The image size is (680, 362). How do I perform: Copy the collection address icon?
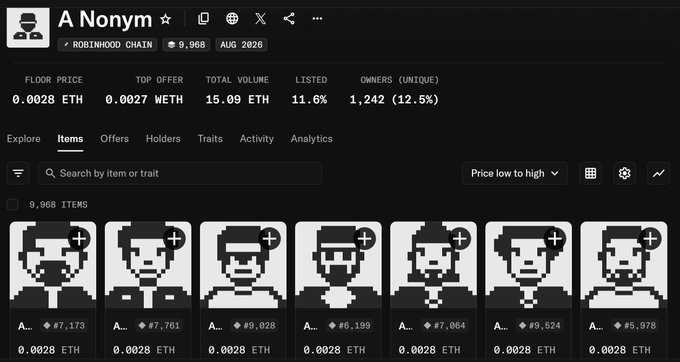click(x=203, y=19)
